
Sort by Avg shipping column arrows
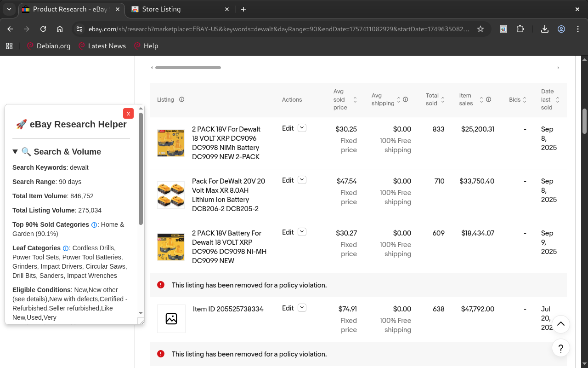398,99
